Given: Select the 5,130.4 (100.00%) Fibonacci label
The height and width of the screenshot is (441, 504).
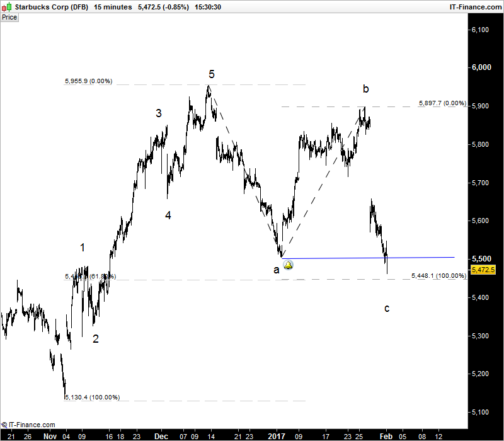Looking at the screenshot, I should pos(92,398).
